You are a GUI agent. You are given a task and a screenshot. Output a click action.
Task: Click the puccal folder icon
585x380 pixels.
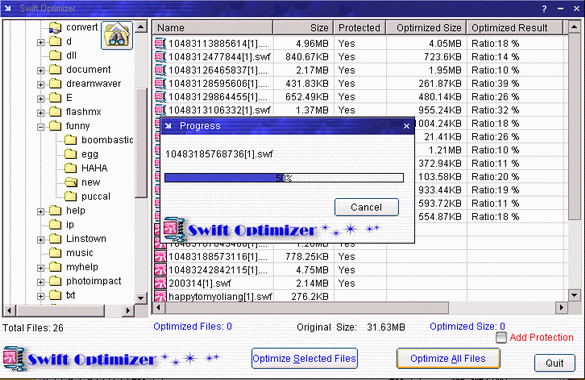pos(70,196)
